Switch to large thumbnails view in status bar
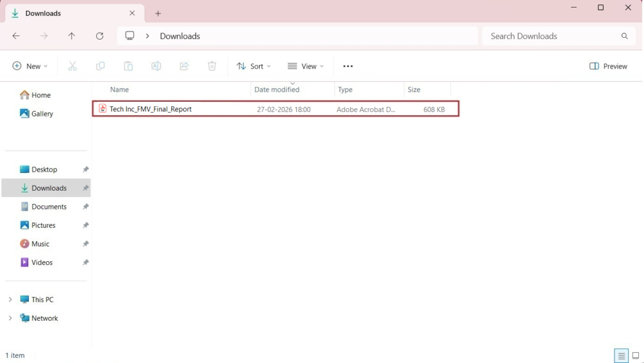The width and height of the screenshot is (644, 363). (x=635, y=355)
